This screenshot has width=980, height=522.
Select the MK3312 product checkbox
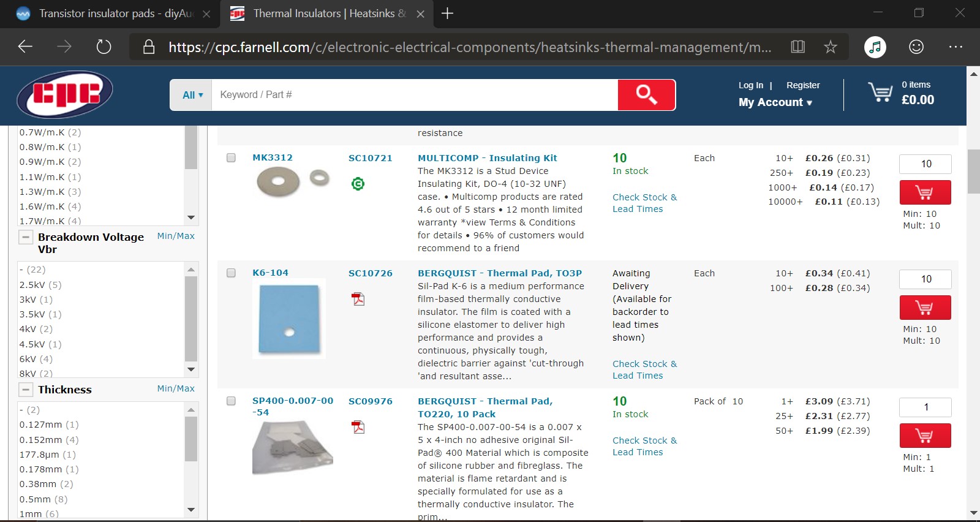pyautogui.click(x=231, y=157)
